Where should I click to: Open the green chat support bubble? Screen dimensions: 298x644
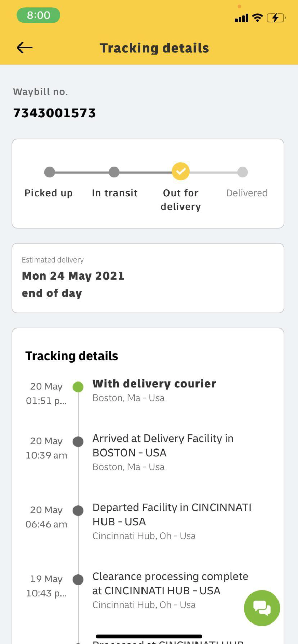(x=262, y=608)
